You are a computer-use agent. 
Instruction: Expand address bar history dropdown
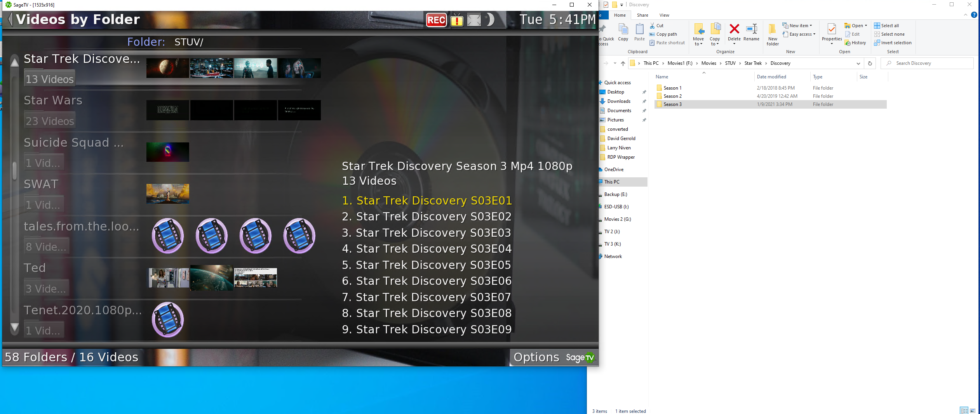pos(858,63)
